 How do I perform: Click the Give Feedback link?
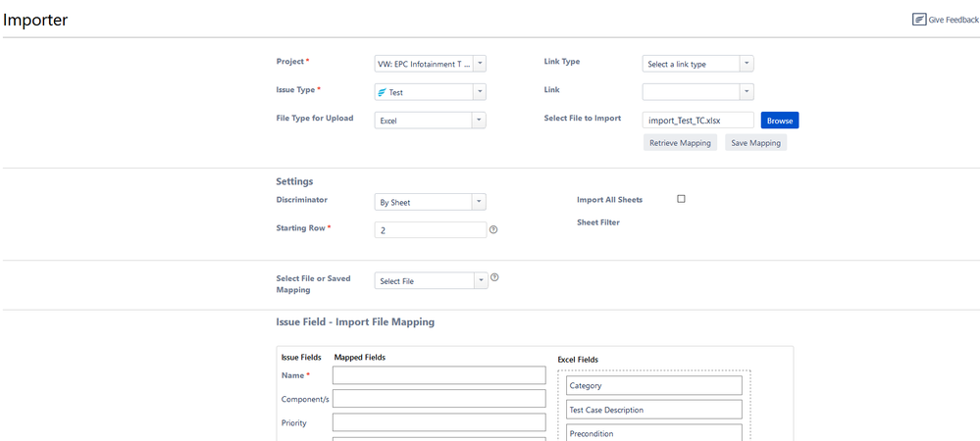[x=946, y=20]
